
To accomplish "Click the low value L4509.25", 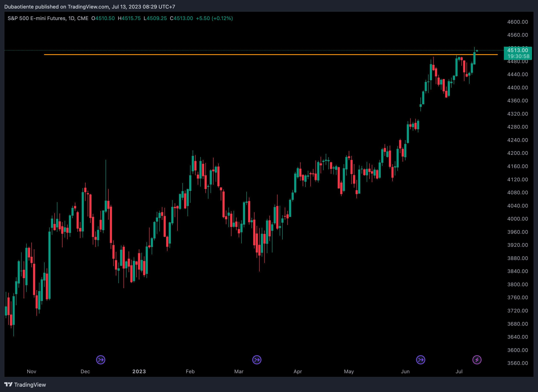I will (155, 18).
